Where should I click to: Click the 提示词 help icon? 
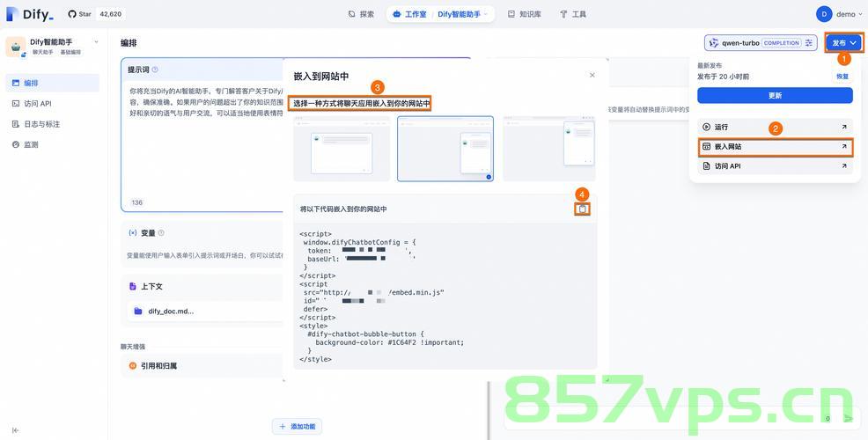(x=155, y=70)
